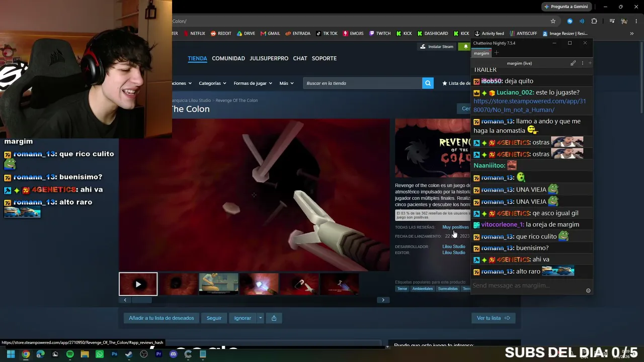Expand the Más dropdown
This screenshot has height=362, width=644.
coord(286,83)
